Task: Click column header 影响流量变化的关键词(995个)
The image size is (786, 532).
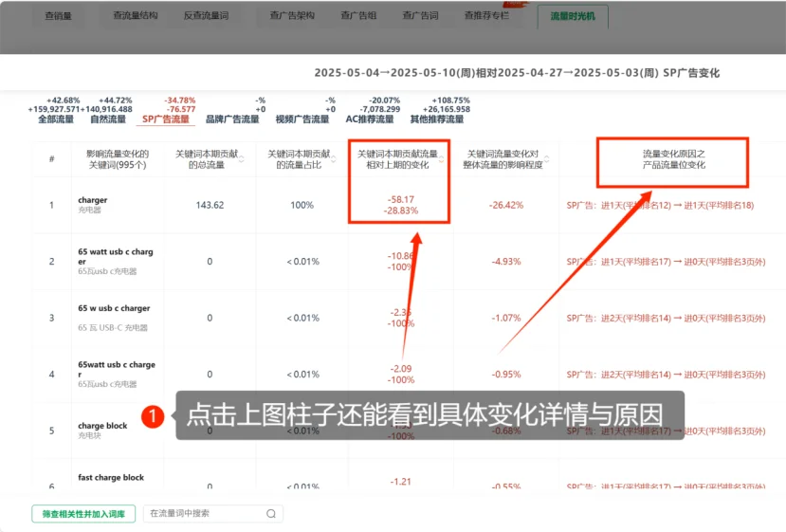Action: [118, 159]
